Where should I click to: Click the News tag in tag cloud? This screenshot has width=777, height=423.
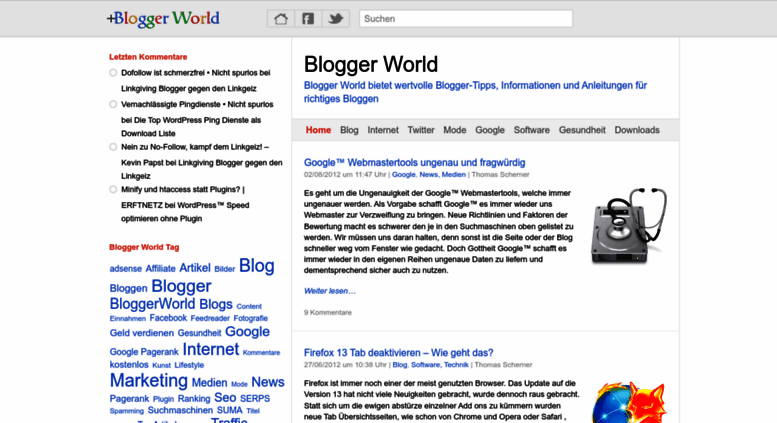[x=268, y=382]
